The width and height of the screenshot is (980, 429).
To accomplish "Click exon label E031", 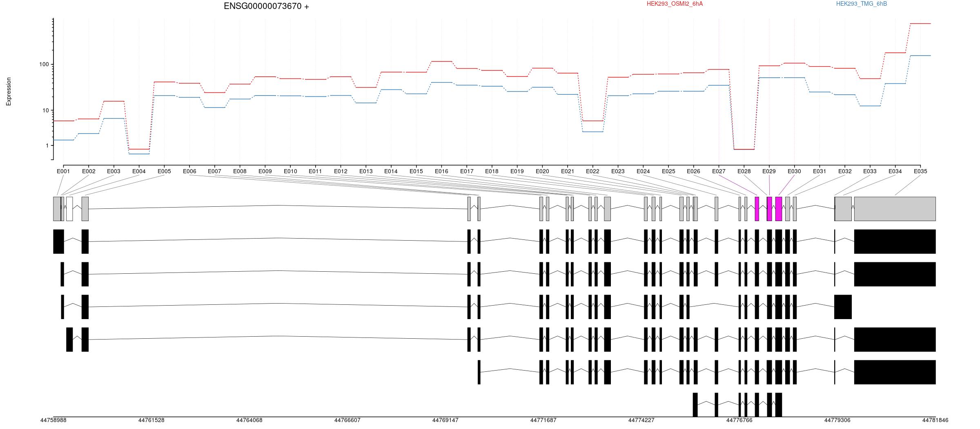I will pyautogui.click(x=820, y=171).
